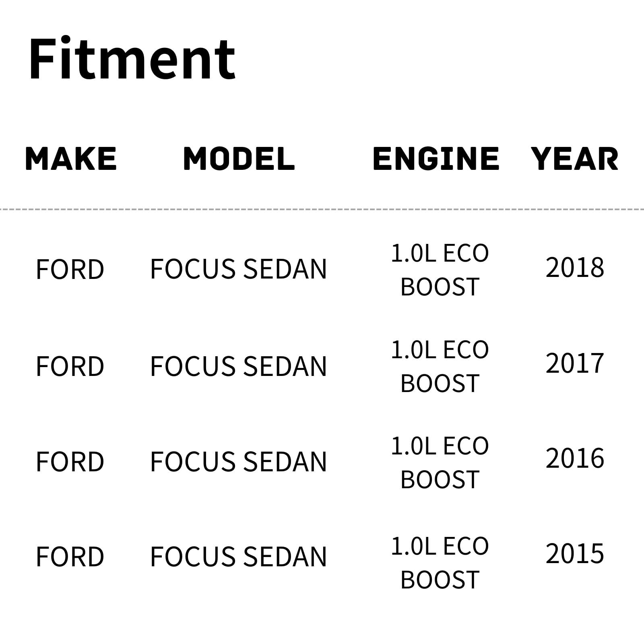Select FOCUS SEDAN in the 2015 row
Image resolution: width=644 pixels, height=644 pixels.
[x=238, y=557]
